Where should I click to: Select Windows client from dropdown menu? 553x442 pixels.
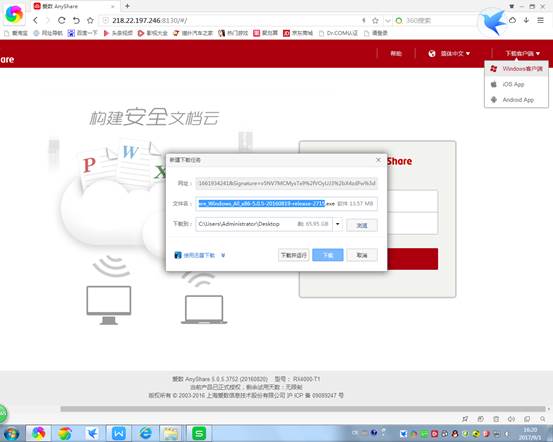point(516,68)
